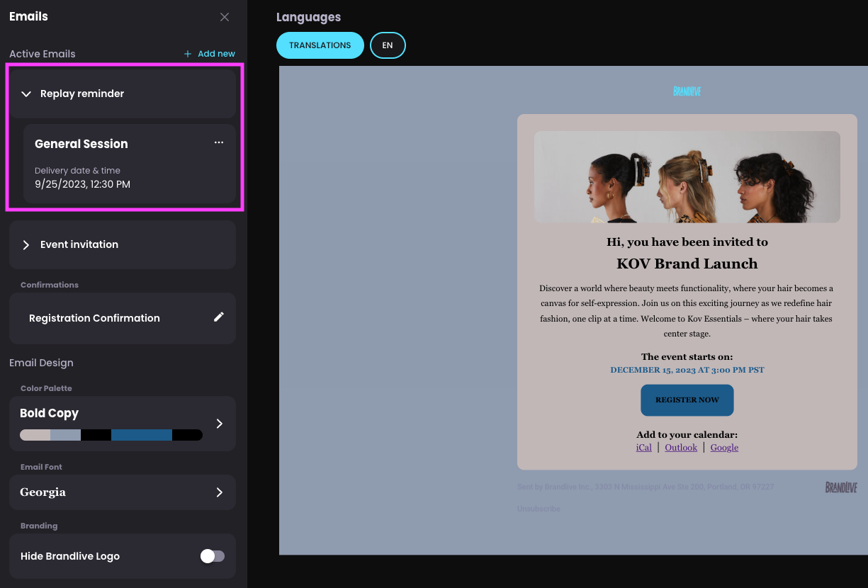Expand the Event invitation section
The height and width of the screenshot is (588, 868).
26,244
